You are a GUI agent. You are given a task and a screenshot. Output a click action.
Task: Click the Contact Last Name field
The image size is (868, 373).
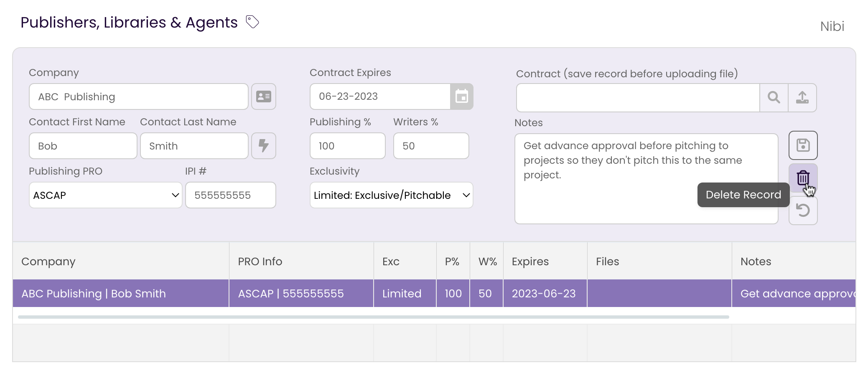pos(194,146)
